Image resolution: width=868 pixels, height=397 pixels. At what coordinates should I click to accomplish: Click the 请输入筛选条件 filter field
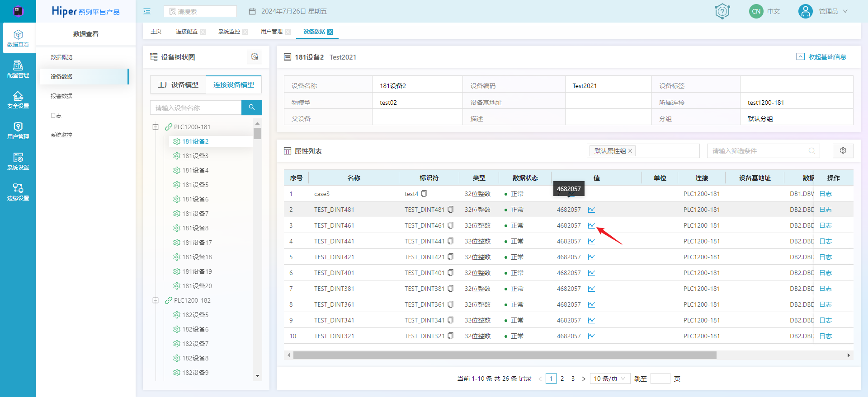(x=764, y=151)
